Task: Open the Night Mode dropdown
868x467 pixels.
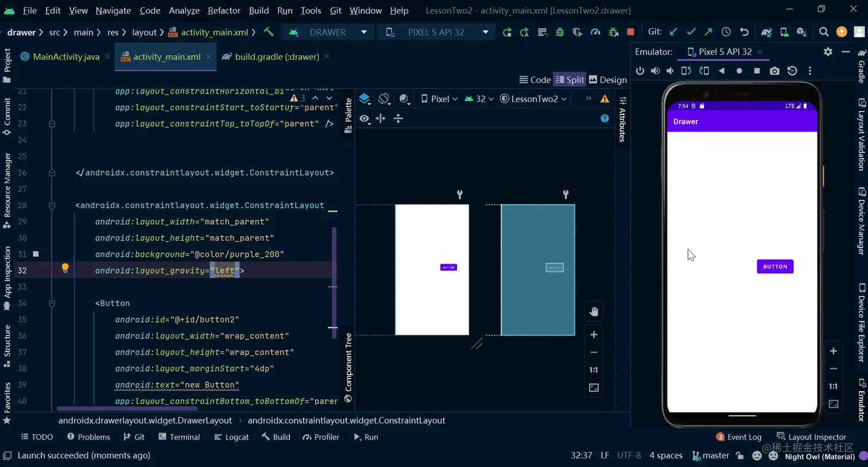Action: pyautogui.click(x=405, y=99)
